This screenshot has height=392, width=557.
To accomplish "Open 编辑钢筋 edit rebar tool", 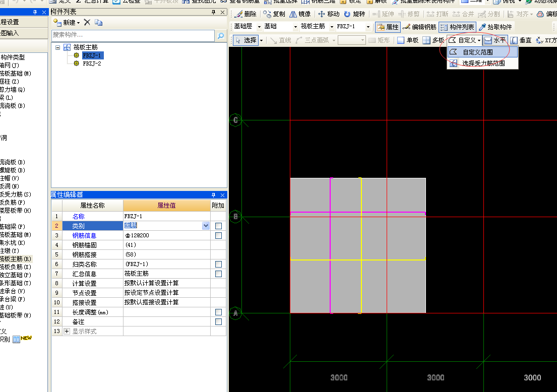I will (x=419, y=27).
